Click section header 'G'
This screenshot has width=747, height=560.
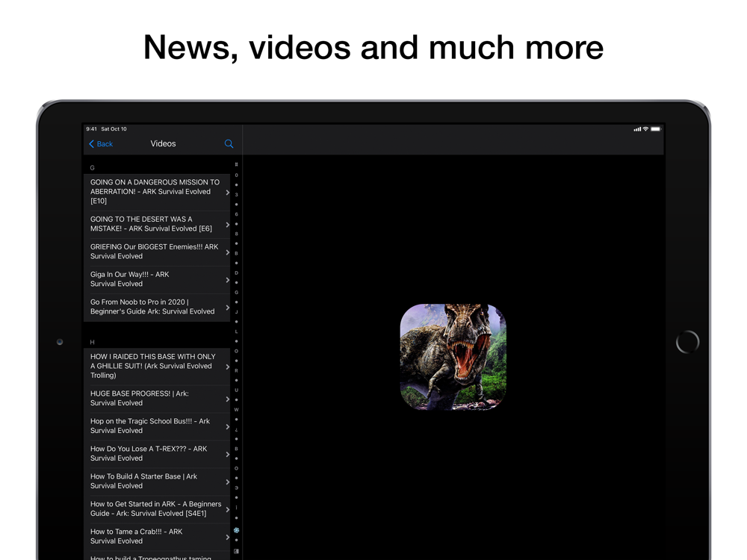(x=93, y=167)
